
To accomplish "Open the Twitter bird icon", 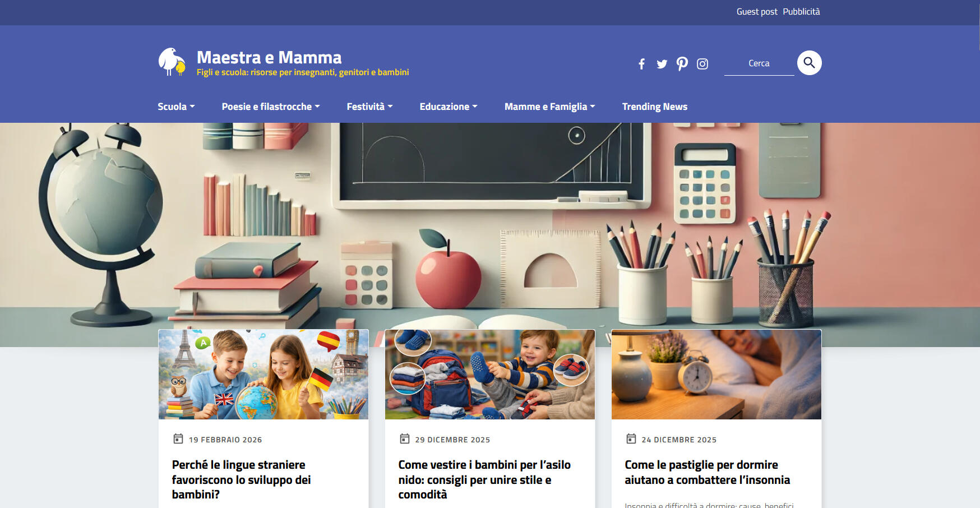I will click(662, 64).
